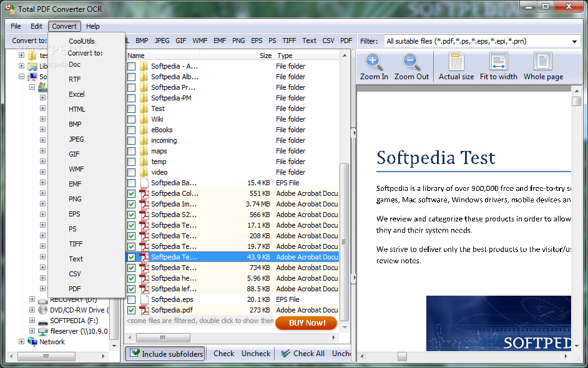The image size is (588, 368).
Task: Click the Total PDF Converter title bar icon
Action: 10,9
